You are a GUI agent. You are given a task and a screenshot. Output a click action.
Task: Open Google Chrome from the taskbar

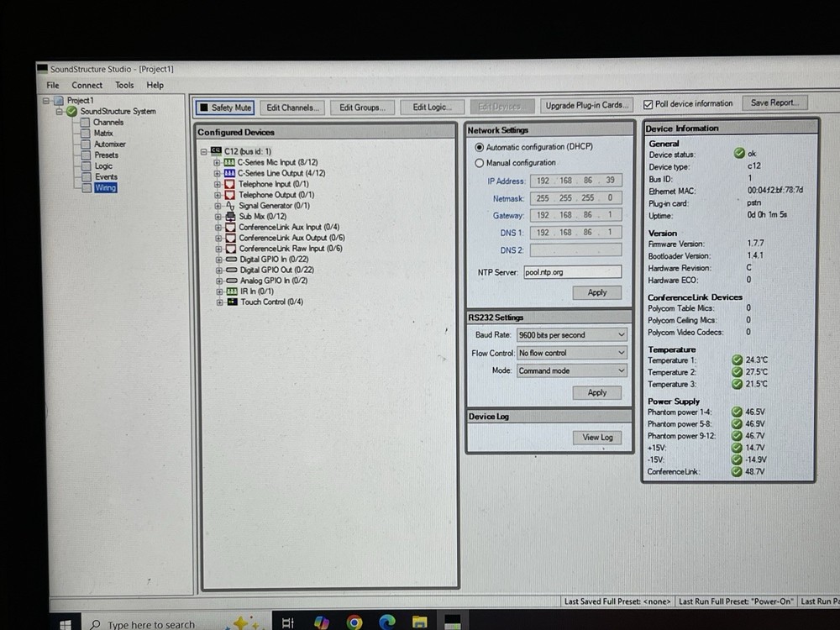[x=354, y=622]
